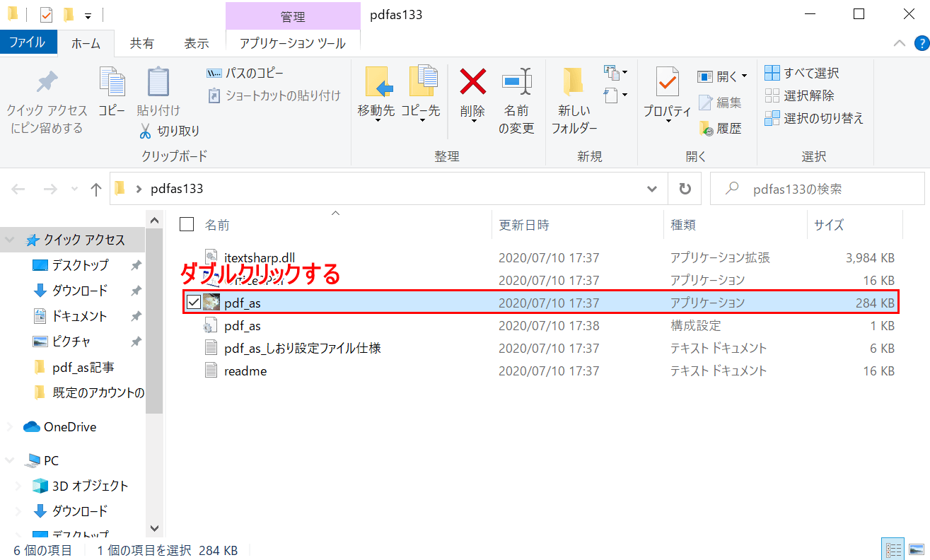This screenshot has height=560, width=930.
Task: Collapse the PC tree node
Action: [10, 460]
